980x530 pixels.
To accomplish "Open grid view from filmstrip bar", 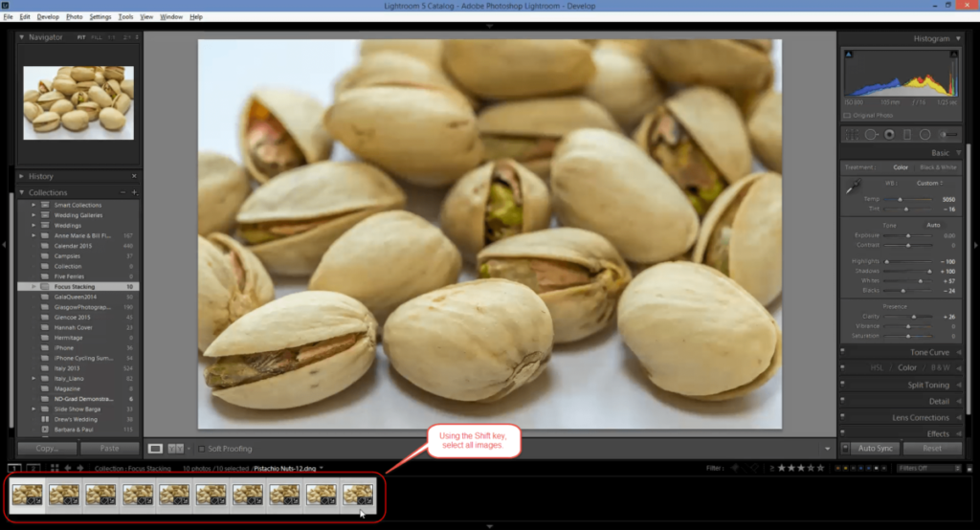I will click(55, 468).
